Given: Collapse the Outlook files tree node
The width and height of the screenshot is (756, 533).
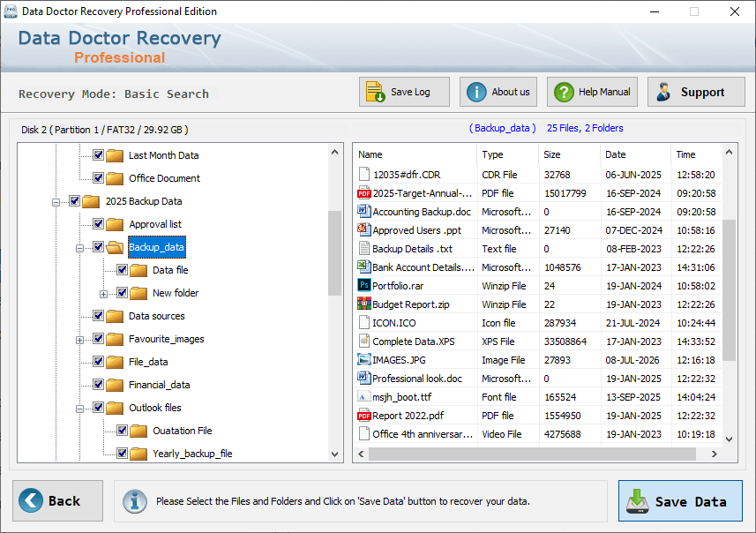Looking at the screenshot, I should [79, 409].
